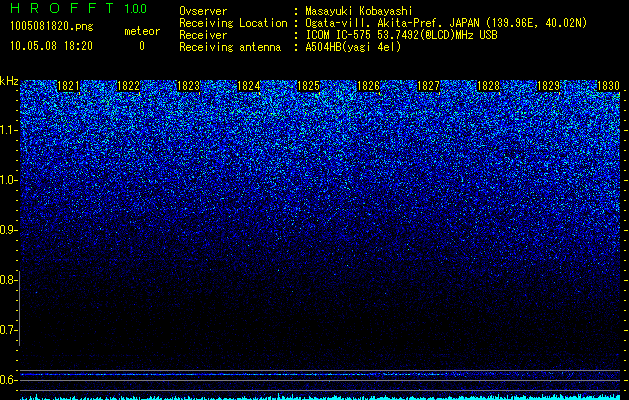Select the filename 1005081820.png

point(52,26)
